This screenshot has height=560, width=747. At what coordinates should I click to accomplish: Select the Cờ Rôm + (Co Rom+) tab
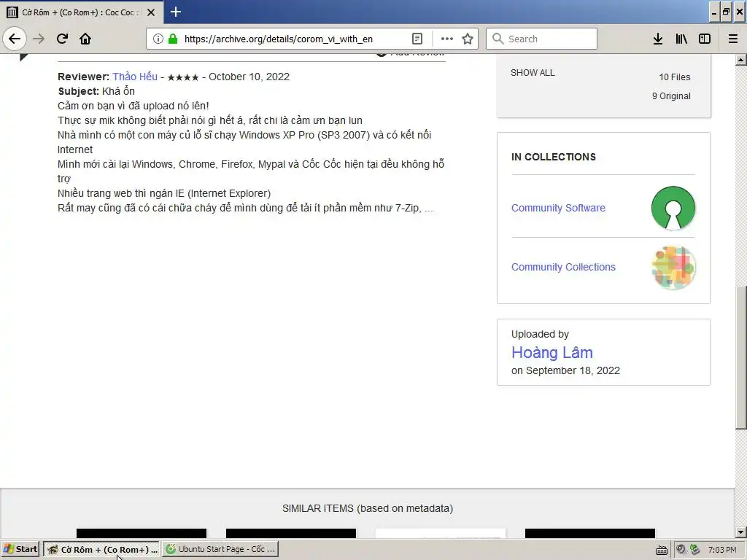pyautogui.click(x=81, y=12)
